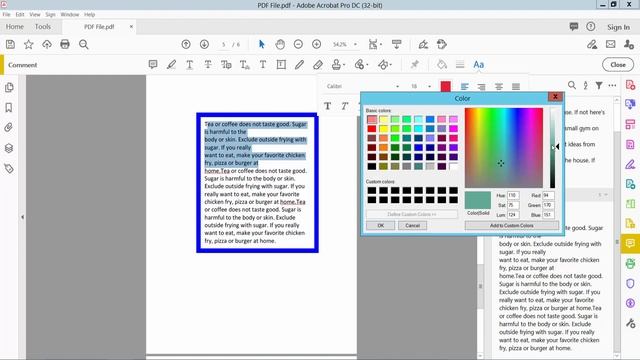Switch to the Home tab

click(15, 27)
